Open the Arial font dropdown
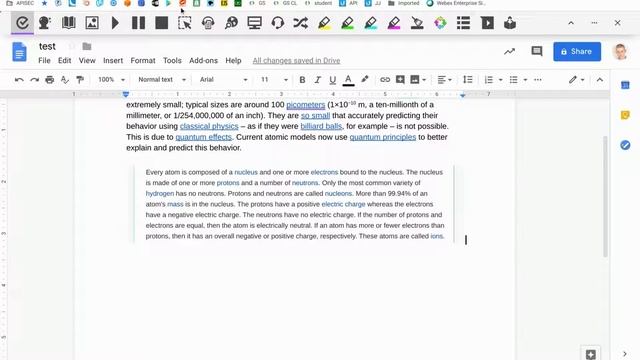 223,80
